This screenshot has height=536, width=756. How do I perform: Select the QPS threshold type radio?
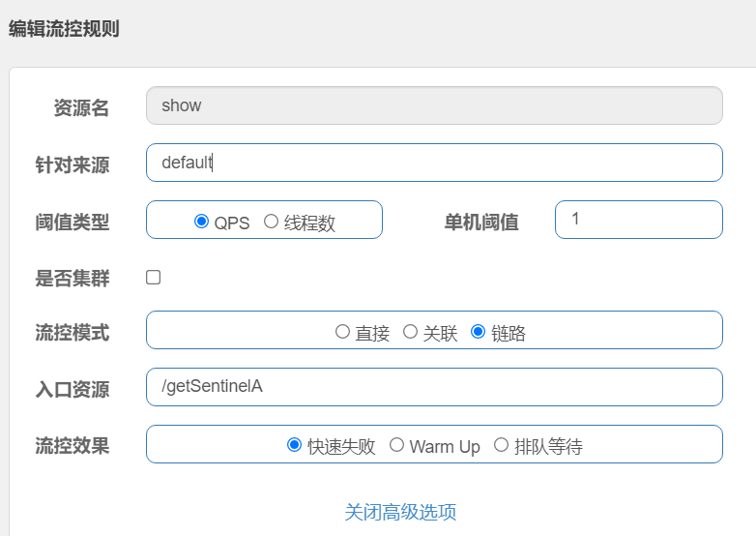202,222
